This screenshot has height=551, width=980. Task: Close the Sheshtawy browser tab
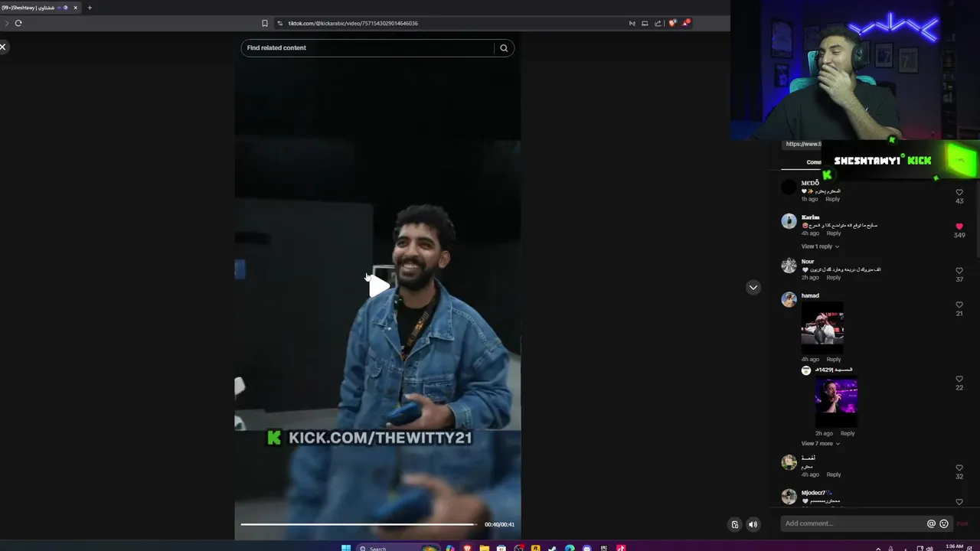pos(75,8)
